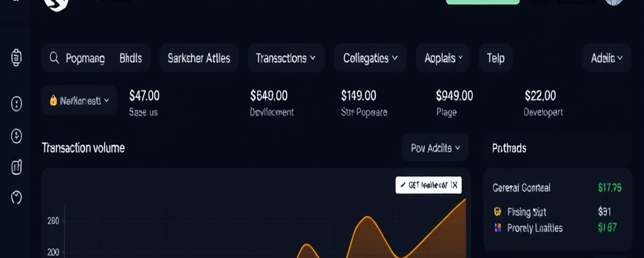644x258 pixels.
Task: Open the square panel sidebar icon
Action: [x=17, y=168]
